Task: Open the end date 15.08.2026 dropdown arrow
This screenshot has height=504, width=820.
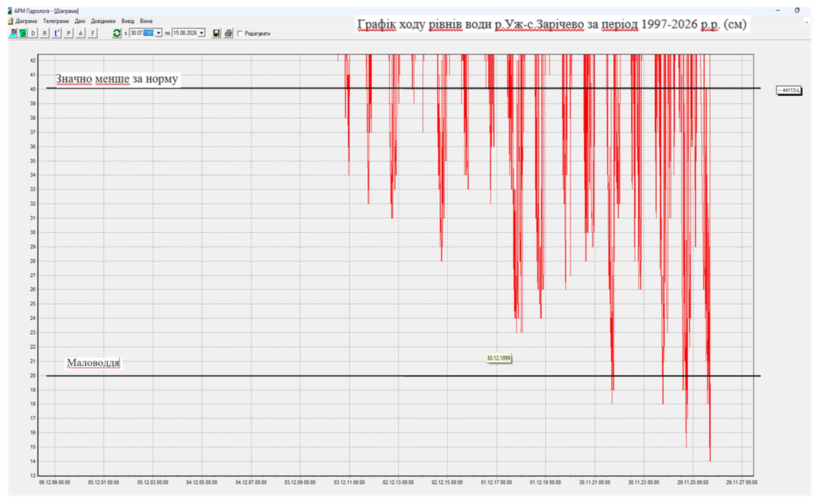Action: pyautogui.click(x=202, y=33)
